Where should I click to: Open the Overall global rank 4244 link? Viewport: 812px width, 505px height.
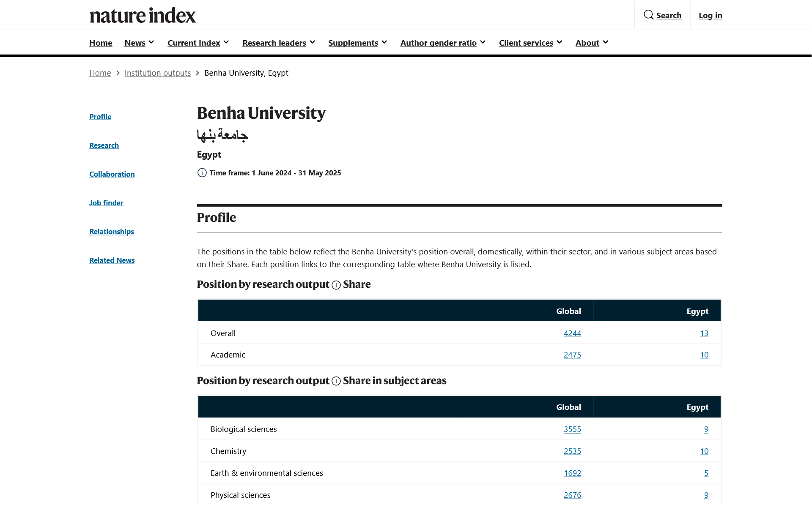(x=572, y=333)
